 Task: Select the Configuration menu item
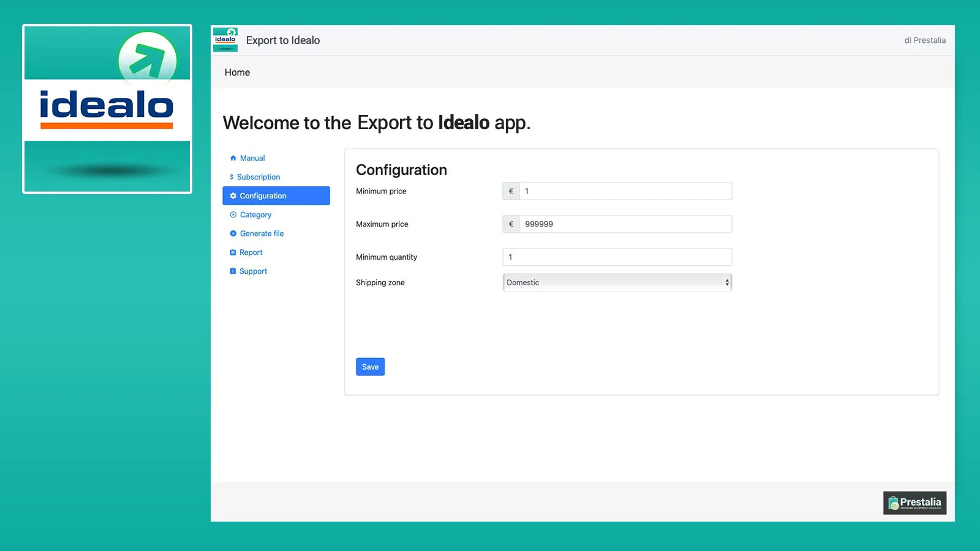click(x=276, y=196)
